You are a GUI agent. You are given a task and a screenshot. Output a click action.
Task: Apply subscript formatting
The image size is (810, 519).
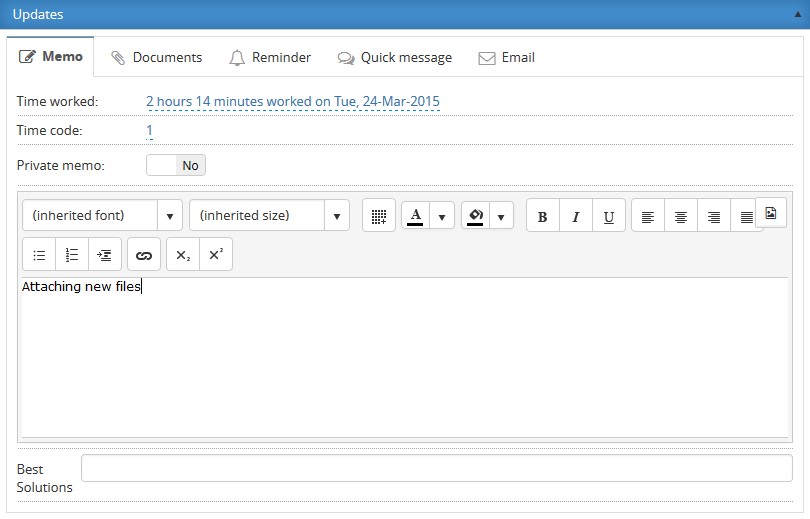pos(182,255)
